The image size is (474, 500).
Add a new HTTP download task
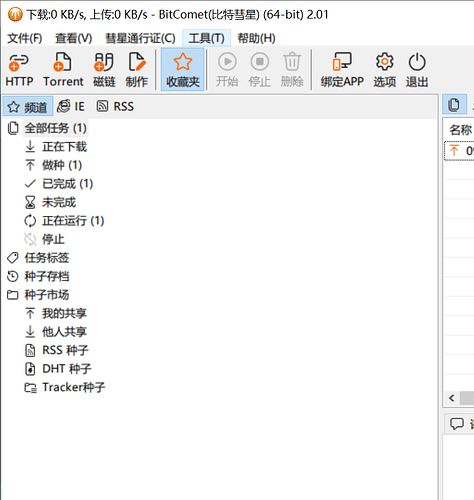(19, 69)
